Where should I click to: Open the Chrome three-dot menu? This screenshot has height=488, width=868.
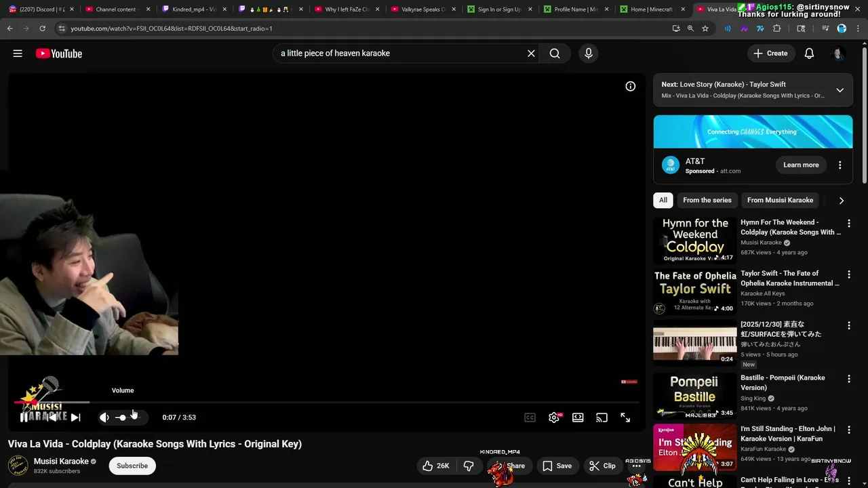pos(857,28)
